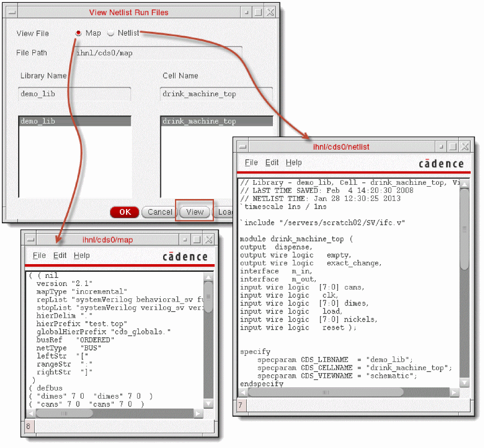Click scroll right arrow in netlist window
This screenshot has width=484, height=448.
pos(454,392)
